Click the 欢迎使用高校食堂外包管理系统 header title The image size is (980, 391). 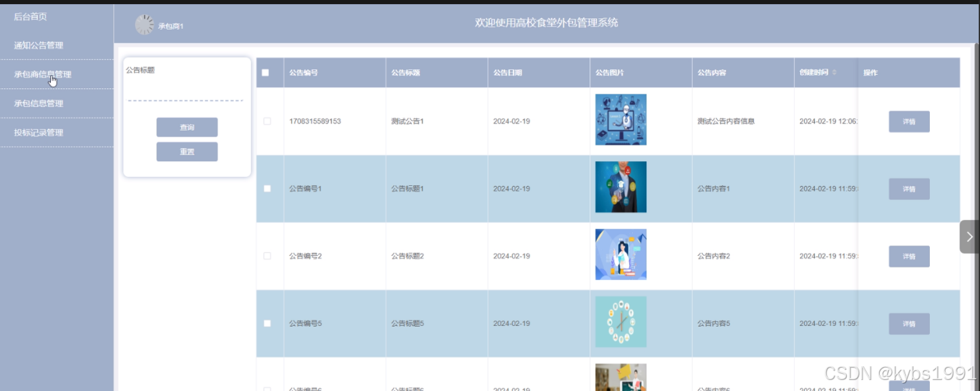[546, 23]
